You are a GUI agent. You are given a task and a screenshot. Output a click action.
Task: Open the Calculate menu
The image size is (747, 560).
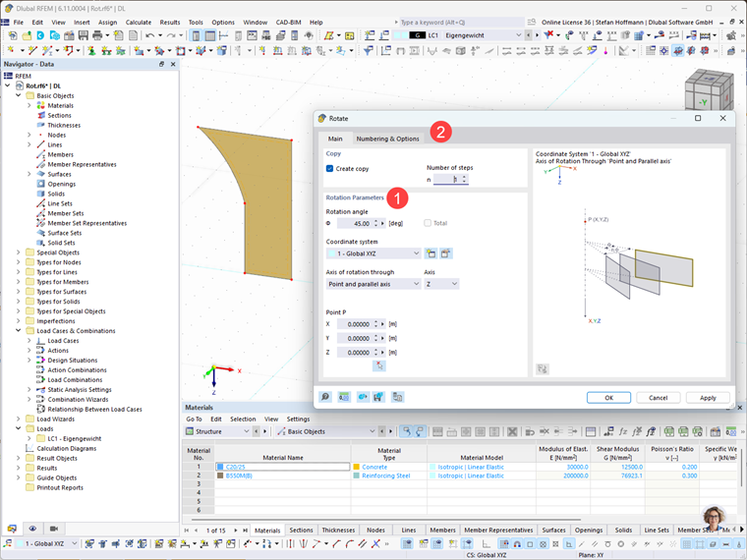tap(139, 23)
